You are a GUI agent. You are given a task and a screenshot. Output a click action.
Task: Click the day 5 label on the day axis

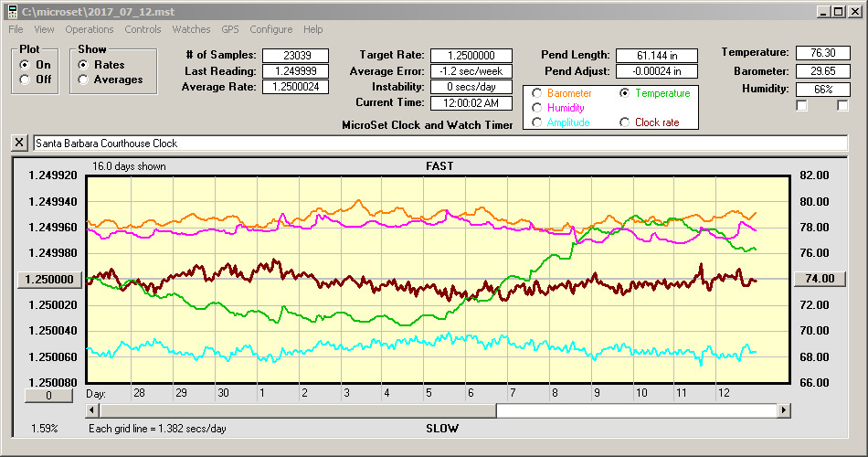[x=429, y=393]
